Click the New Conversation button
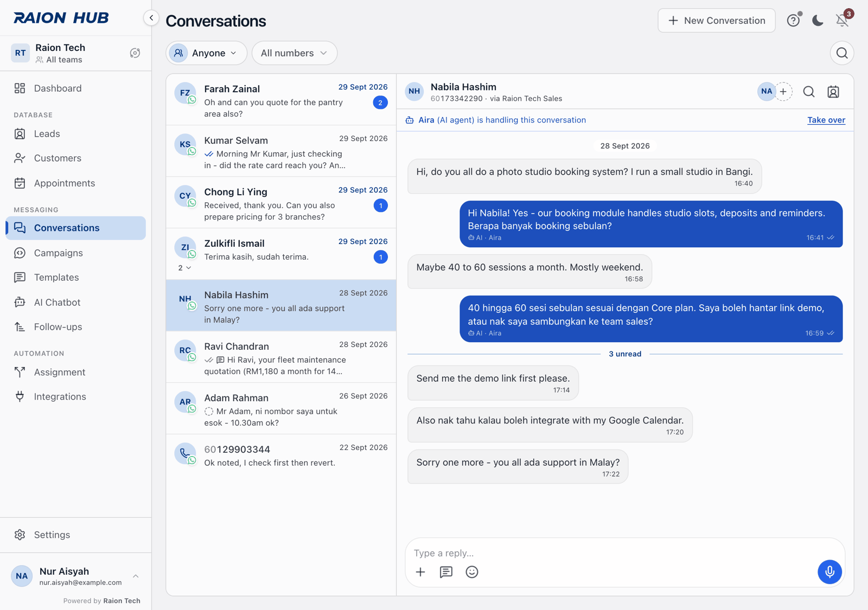Image resolution: width=868 pixels, height=610 pixels. click(717, 21)
